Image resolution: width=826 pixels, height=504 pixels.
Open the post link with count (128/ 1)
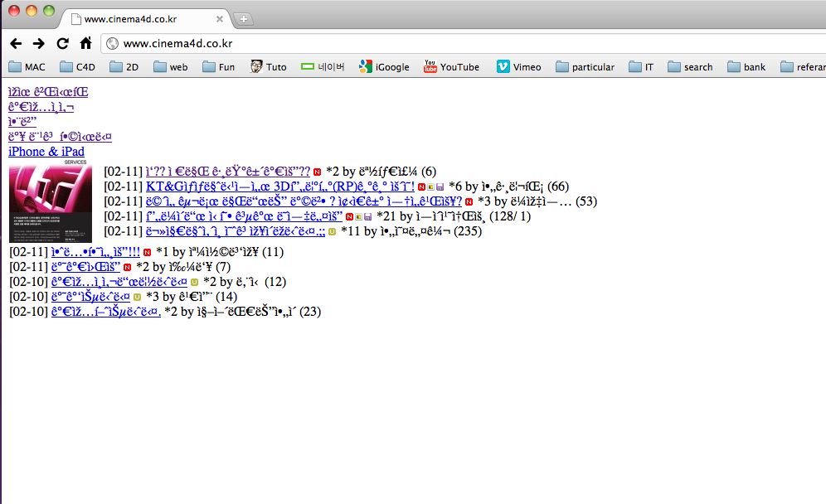(245, 216)
